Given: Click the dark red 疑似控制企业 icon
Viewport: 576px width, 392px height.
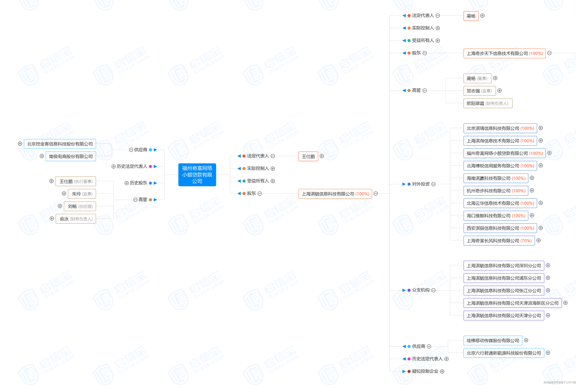Looking at the screenshot, I should click(408, 371).
